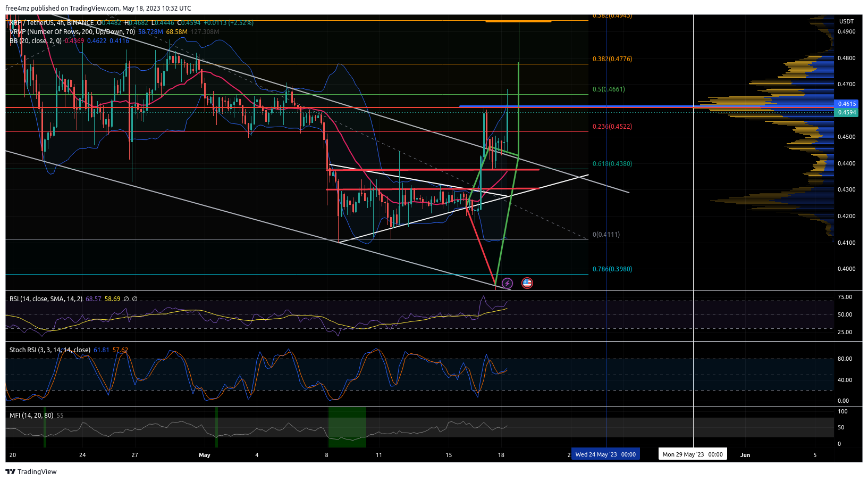Select the 0.618(0.4380) Fibonacci label
Viewport: 868px width, 481px height.
point(612,164)
